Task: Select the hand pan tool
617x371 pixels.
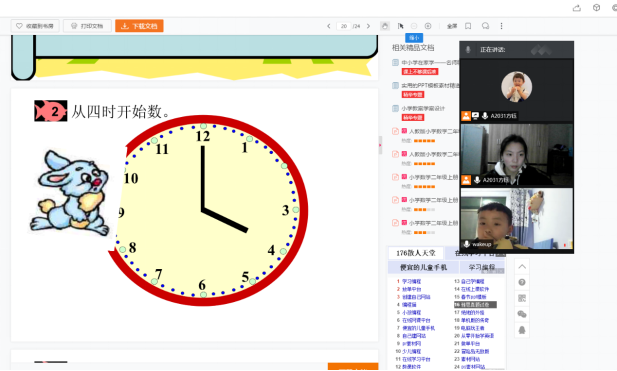Action: coord(385,26)
